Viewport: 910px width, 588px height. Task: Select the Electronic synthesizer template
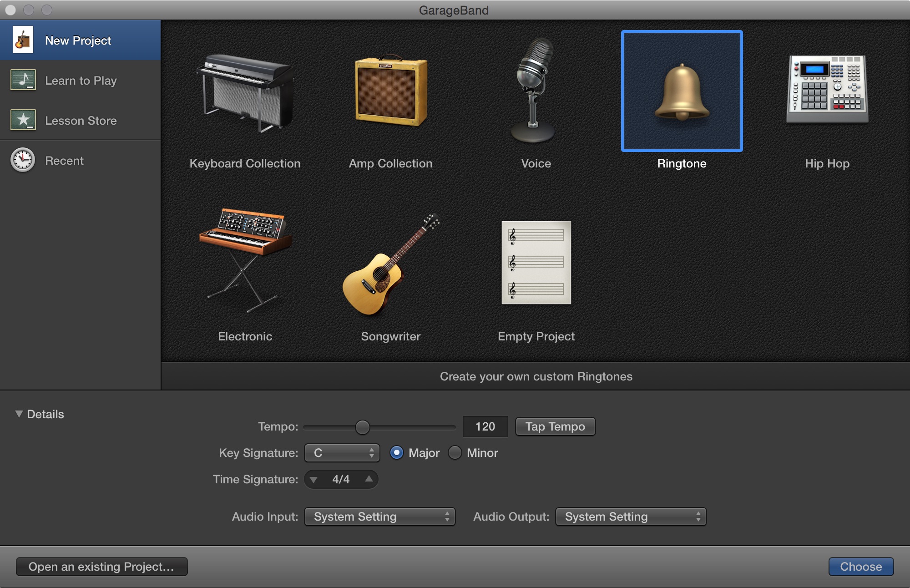pos(245,260)
